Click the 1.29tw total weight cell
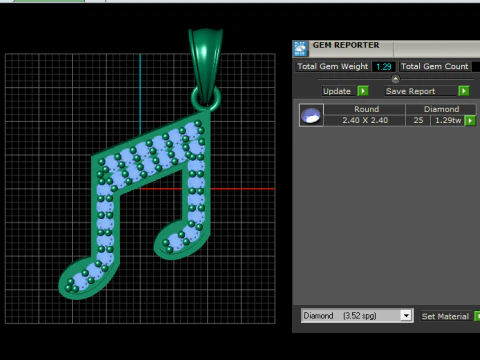Viewport: 480px width, 360px height. [x=448, y=120]
